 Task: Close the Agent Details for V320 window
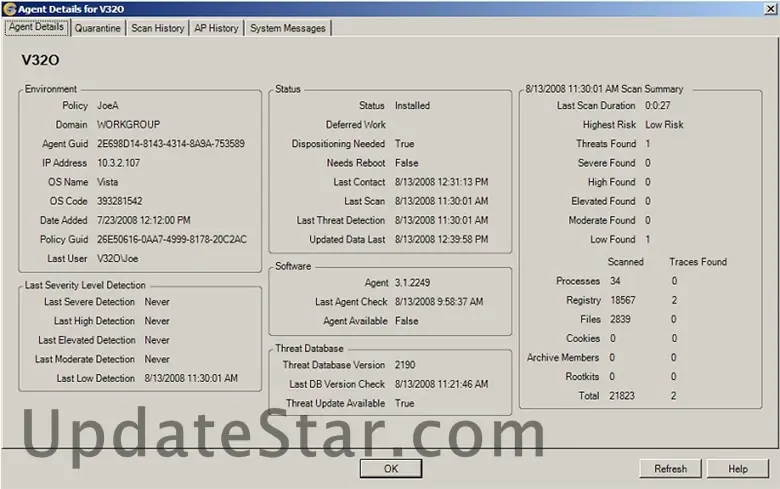pyautogui.click(x=770, y=9)
